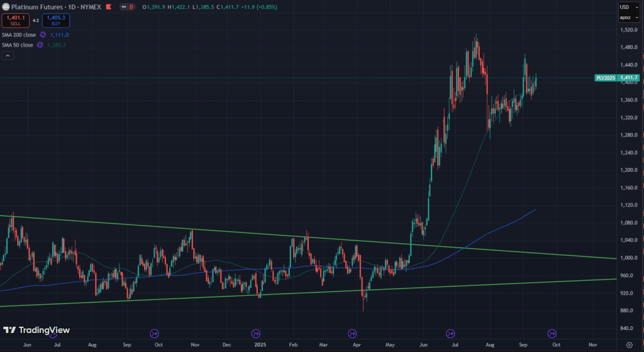Open the USD currency dropdown

(626, 7)
